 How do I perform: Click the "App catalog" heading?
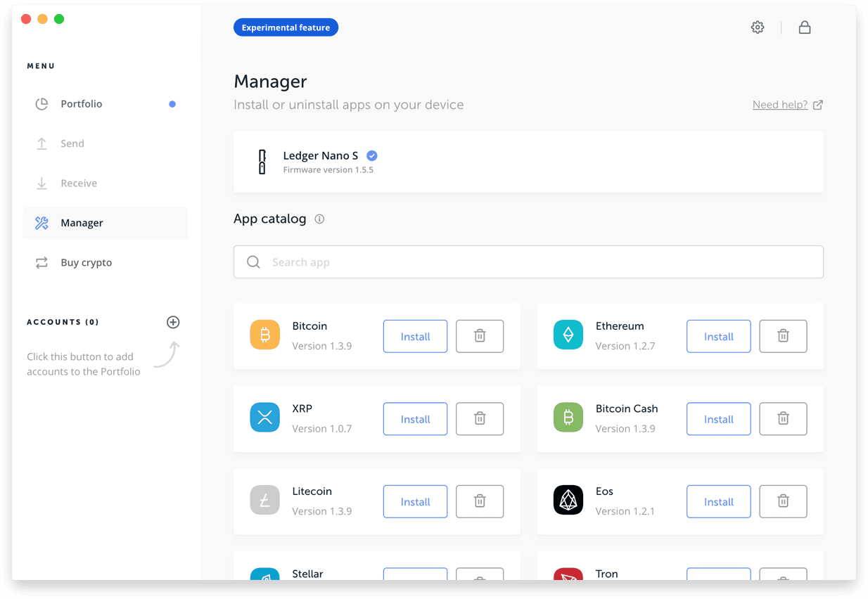(269, 219)
